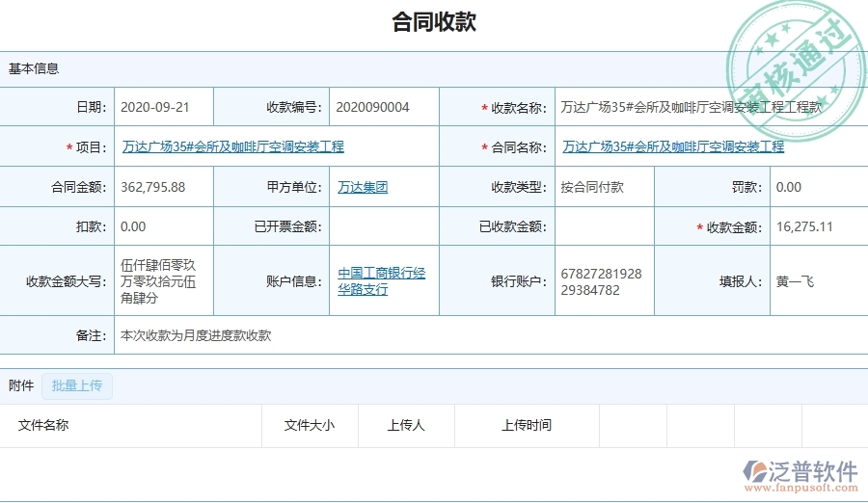
Task: Click the 备注 label
Action: coord(92,335)
